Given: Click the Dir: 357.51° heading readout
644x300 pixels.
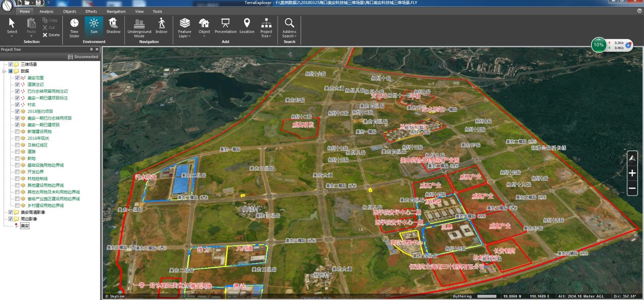Looking at the screenshot, I should (625, 296).
